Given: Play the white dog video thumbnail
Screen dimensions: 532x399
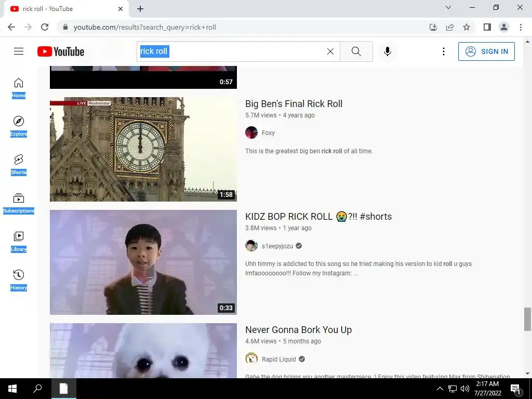Looking at the screenshot, I should (x=143, y=351).
